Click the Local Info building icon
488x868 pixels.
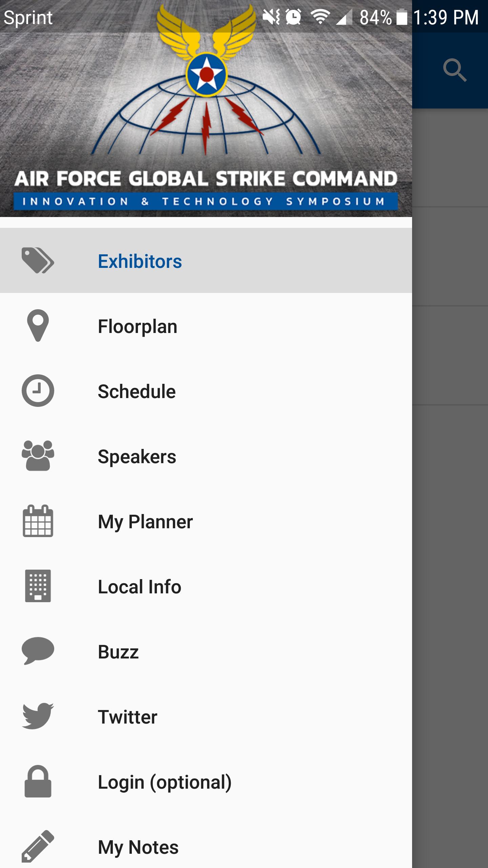38,586
